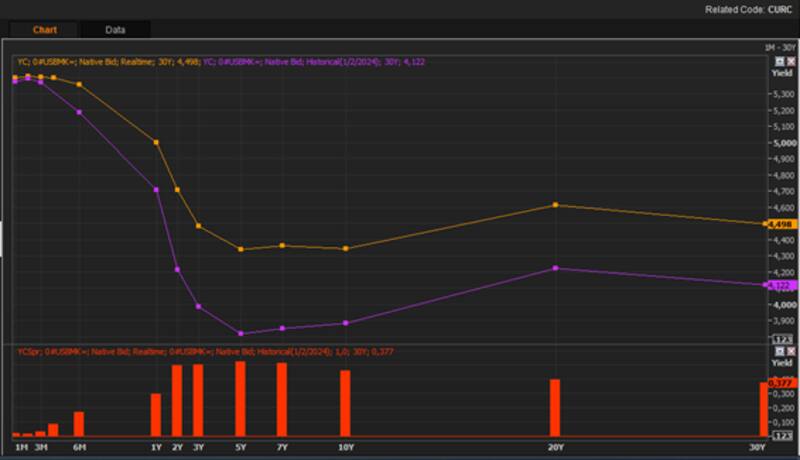The image size is (800, 460).
Task: Switch to the Data tab
Action: pyautogui.click(x=115, y=30)
